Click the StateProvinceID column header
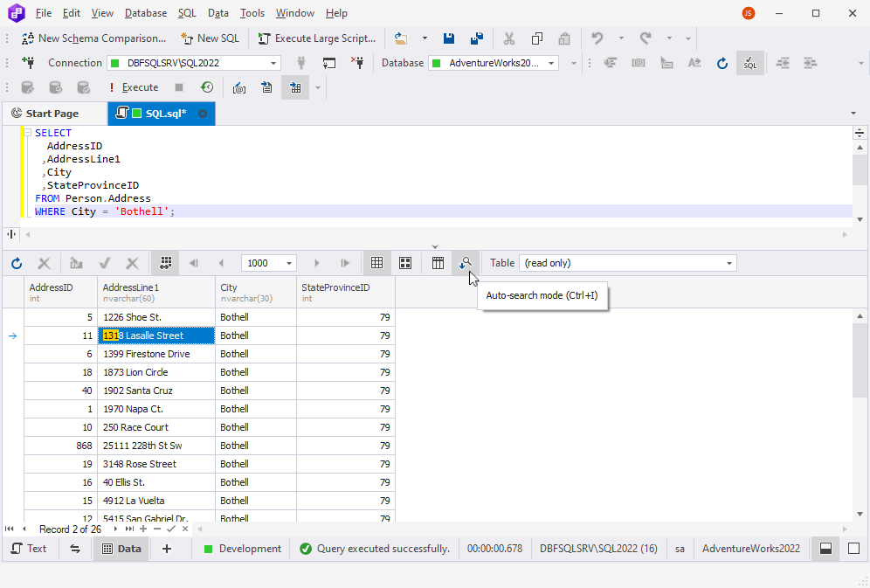Screen dimensions: 870x588 pyautogui.click(x=346, y=293)
